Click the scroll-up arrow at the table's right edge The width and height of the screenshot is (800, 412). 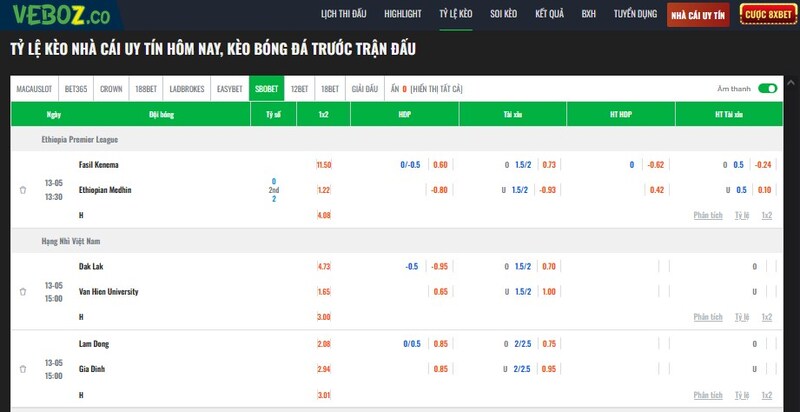[x=791, y=83]
